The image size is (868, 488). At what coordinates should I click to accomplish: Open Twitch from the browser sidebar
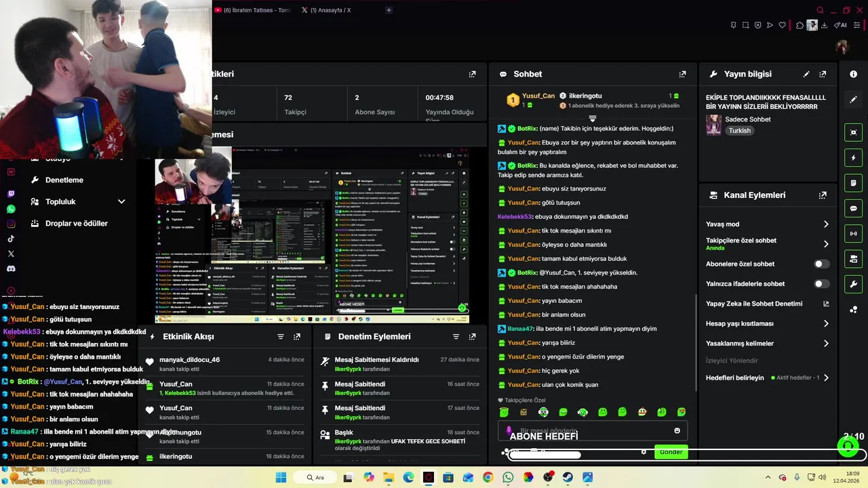(x=11, y=195)
